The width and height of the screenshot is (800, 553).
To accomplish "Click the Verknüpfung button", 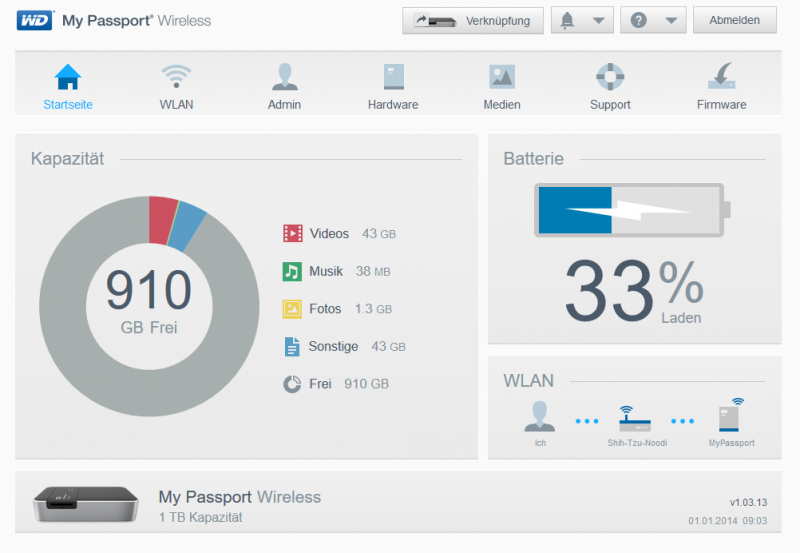I will [x=472, y=20].
